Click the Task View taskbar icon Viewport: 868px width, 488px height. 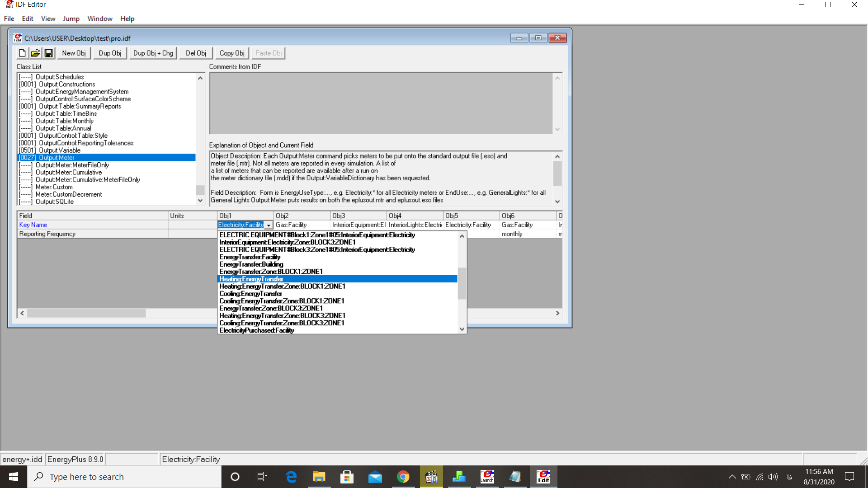[x=262, y=477]
